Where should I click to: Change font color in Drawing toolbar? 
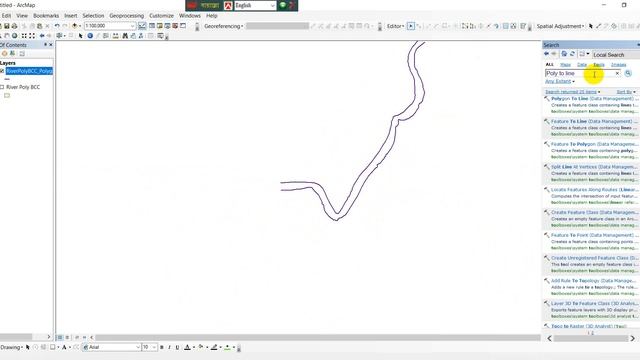tap(187, 347)
